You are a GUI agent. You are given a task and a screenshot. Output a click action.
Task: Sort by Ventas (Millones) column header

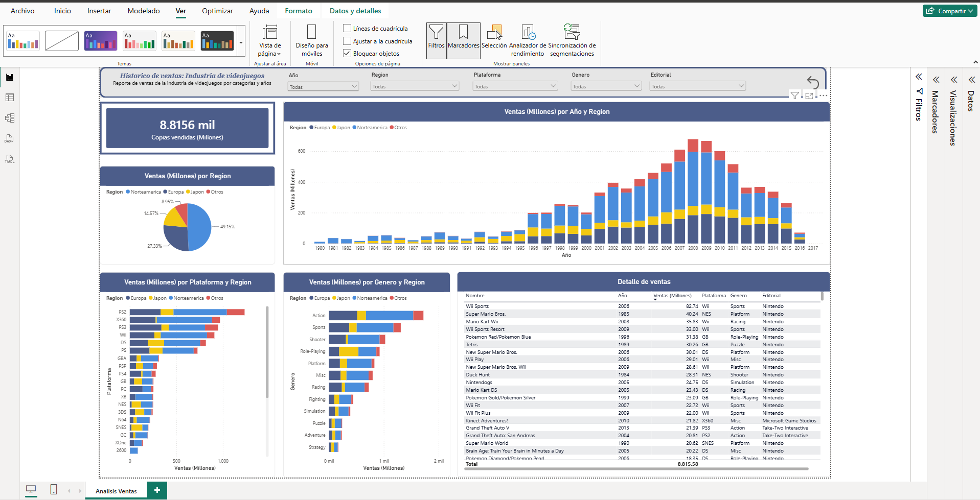click(672, 296)
